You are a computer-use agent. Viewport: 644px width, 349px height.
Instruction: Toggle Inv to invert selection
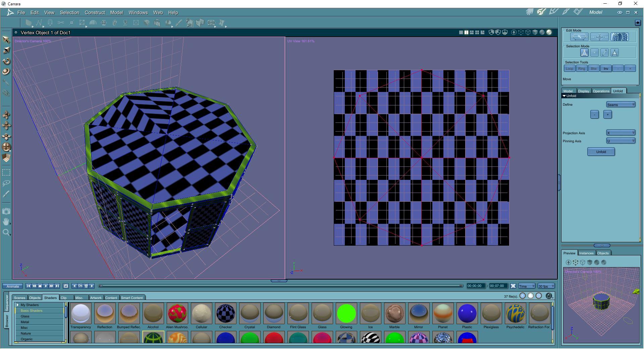pyautogui.click(x=605, y=68)
